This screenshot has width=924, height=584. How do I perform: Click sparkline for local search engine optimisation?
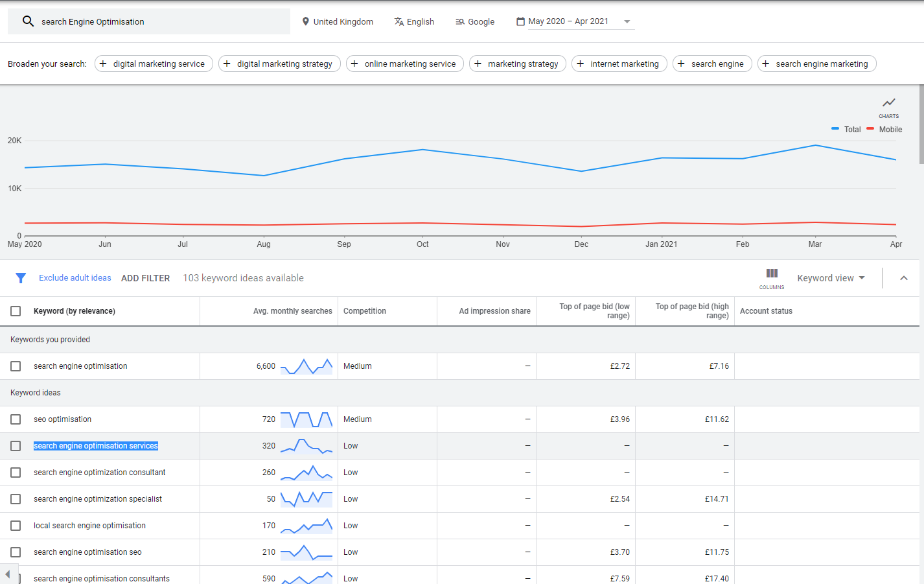[x=306, y=526]
